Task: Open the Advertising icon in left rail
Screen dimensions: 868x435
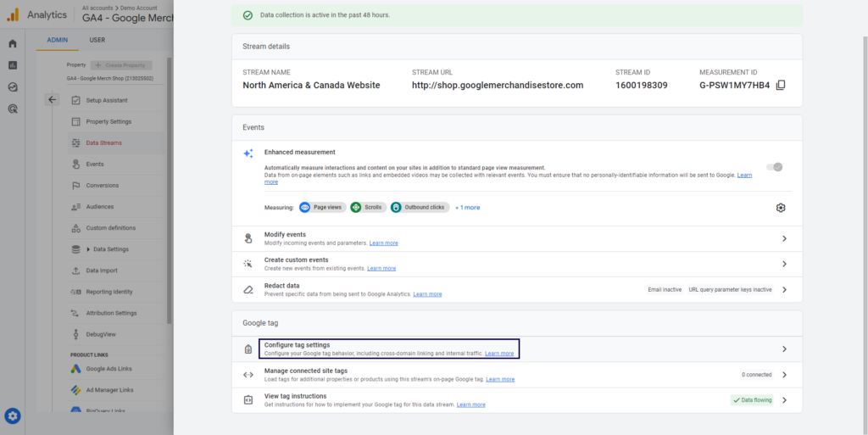Action: [x=13, y=109]
